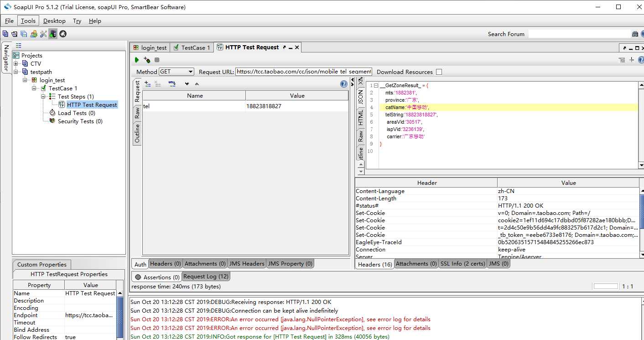This screenshot has height=340, width=644.
Task: Collapse the TestCase 1 node
Action: (x=34, y=88)
